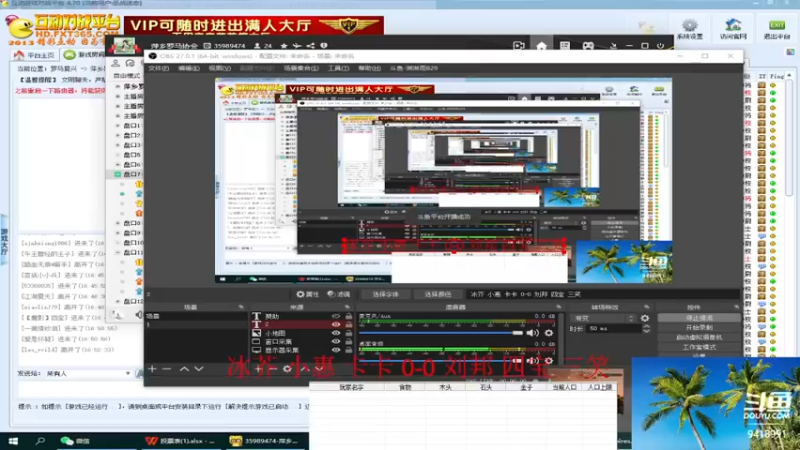The width and height of the screenshot is (800, 450).
Task: Toggle visibility of 显示器采集 source
Action: [x=336, y=350]
